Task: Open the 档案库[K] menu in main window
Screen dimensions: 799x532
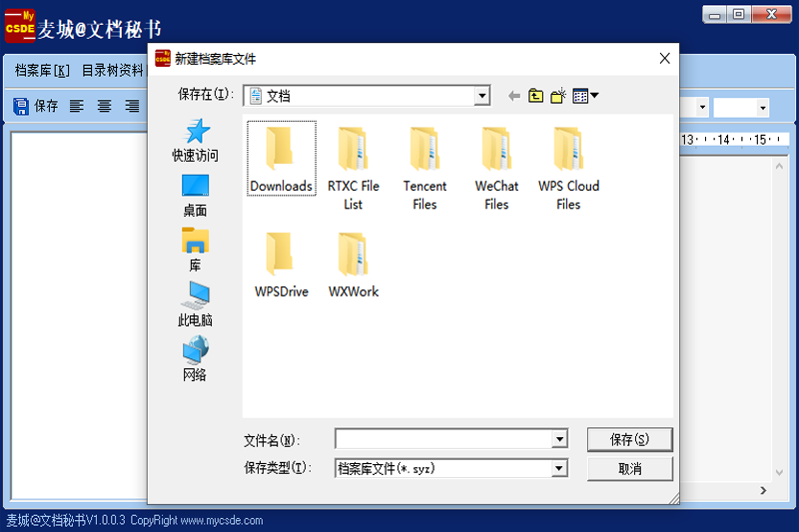Action: 42,70
